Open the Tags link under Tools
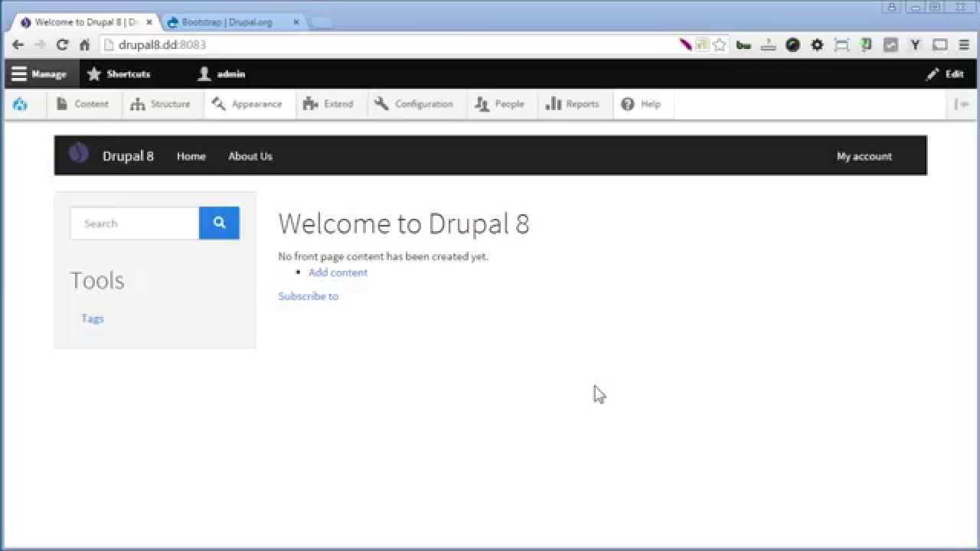The height and width of the screenshot is (551, 980). (x=93, y=318)
